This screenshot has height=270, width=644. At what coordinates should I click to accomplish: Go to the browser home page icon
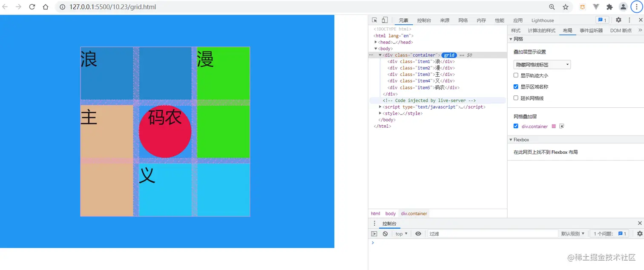(46, 7)
